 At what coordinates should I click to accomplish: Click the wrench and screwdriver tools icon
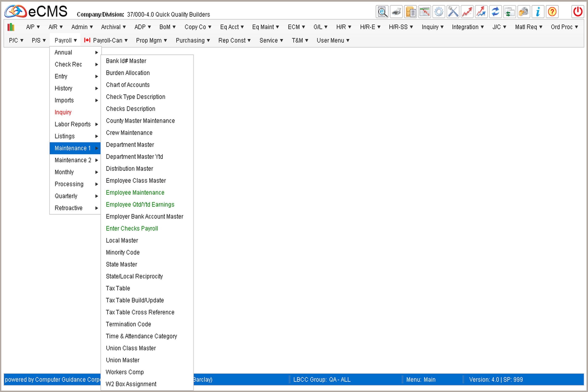tap(453, 12)
